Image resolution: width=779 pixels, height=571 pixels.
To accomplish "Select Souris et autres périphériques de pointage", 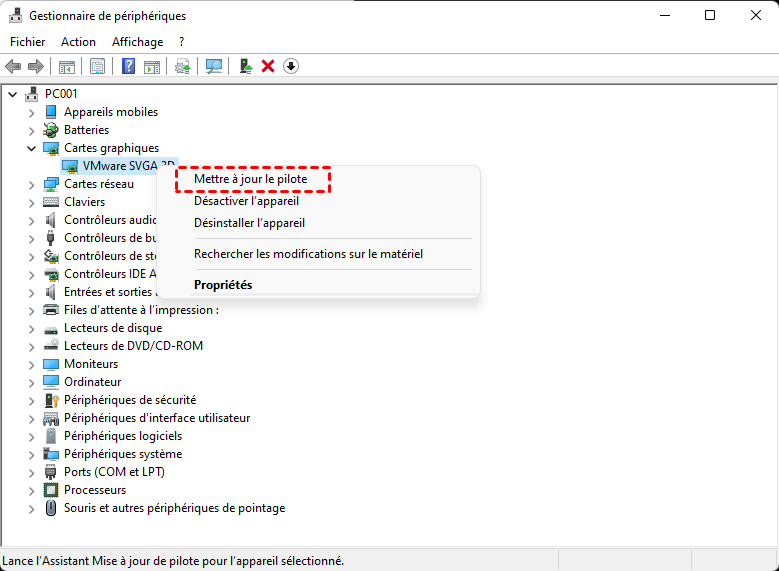I will (174, 508).
